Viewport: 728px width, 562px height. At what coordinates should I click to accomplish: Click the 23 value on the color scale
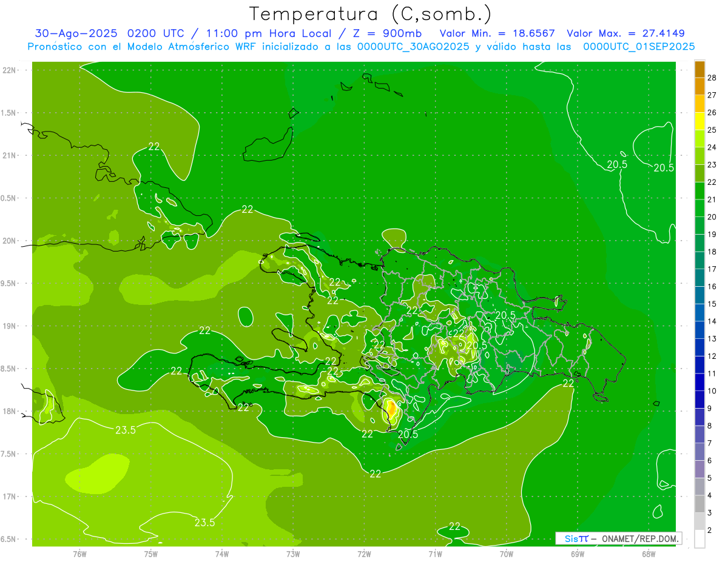coord(712,164)
